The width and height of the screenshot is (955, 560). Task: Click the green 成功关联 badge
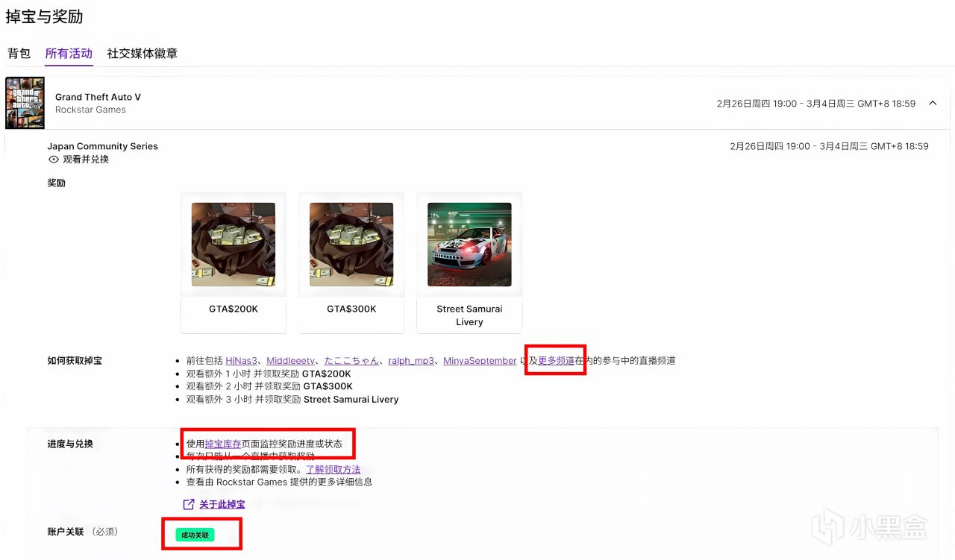(195, 535)
